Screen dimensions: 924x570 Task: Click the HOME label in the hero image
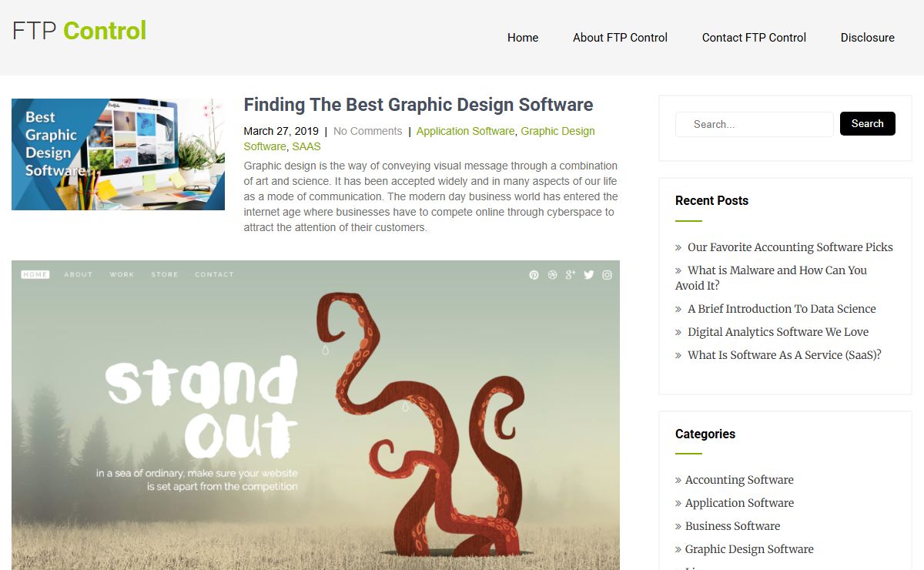click(x=35, y=274)
